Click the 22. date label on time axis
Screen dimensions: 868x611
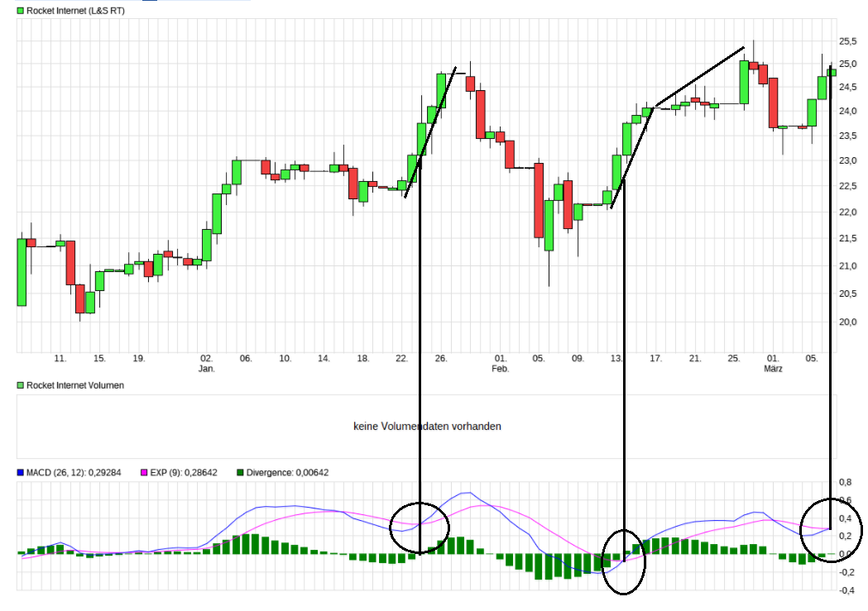(402, 359)
